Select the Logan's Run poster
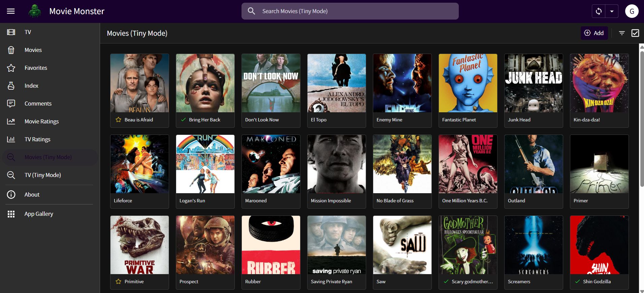The width and height of the screenshot is (644, 293). click(205, 164)
